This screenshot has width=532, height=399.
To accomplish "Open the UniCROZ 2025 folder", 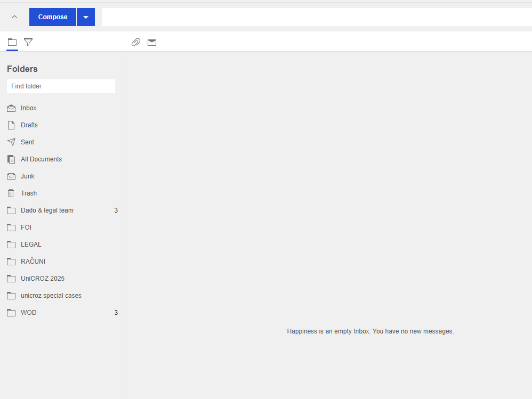I will pyautogui.click(x=62, y=279).
